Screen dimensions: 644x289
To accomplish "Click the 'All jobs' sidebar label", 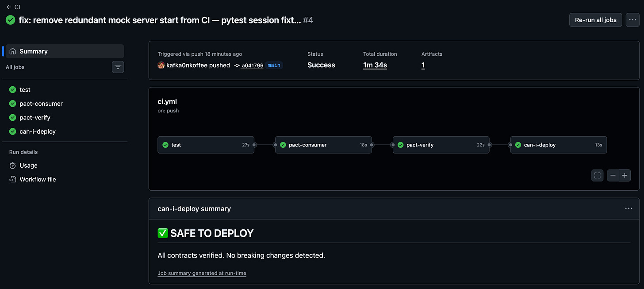I will 15,67.
